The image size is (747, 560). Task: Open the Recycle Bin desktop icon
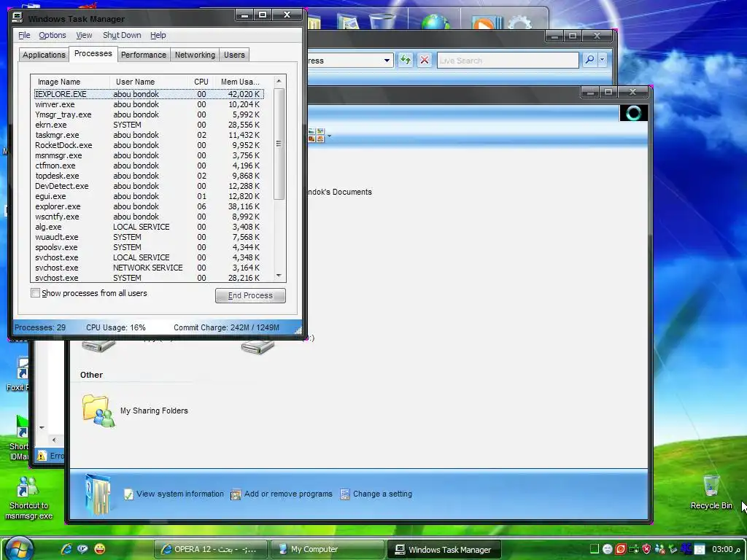pos(711,492)
